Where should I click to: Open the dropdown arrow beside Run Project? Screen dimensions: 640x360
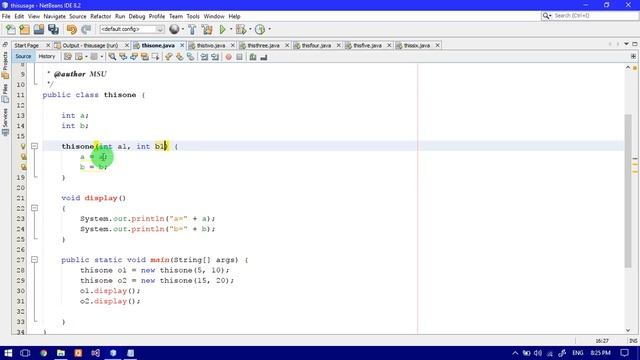[231, 29]
